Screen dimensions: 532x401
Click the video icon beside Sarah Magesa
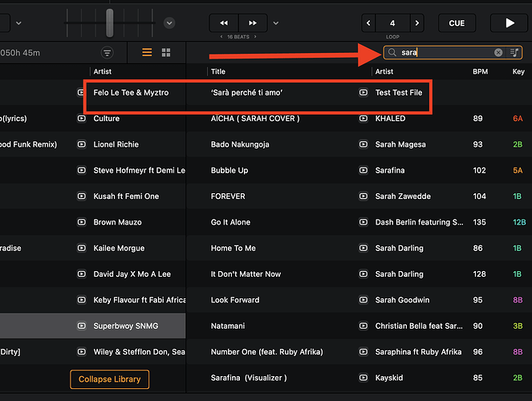(x=363, y=144)
